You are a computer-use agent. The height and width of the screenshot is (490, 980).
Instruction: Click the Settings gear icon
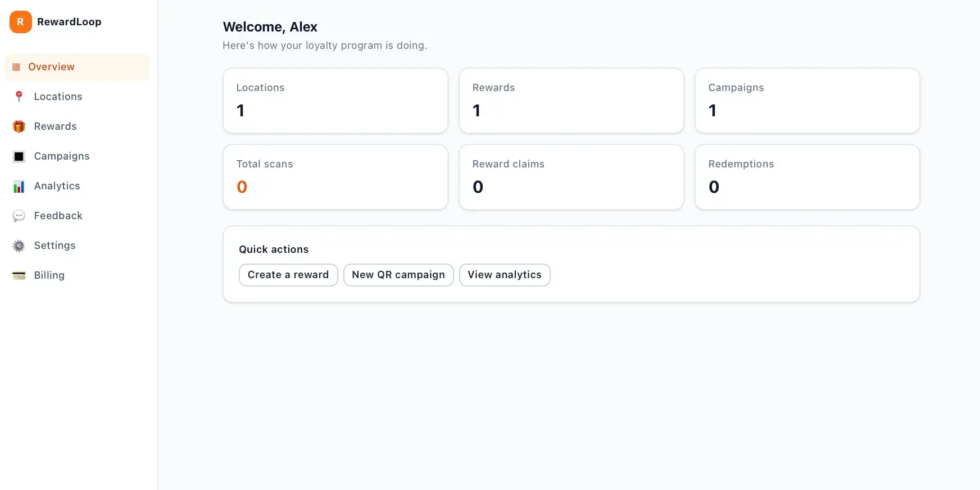(x=19, y=246)
